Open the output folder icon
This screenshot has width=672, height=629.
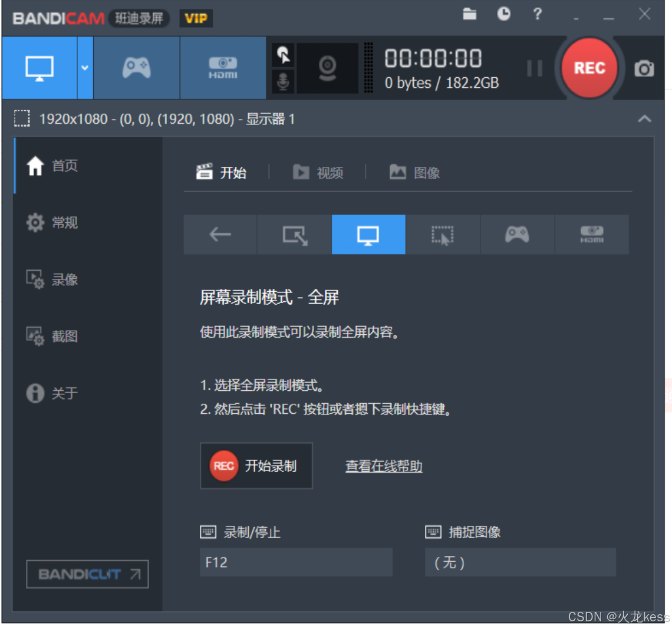click(469, 14)
